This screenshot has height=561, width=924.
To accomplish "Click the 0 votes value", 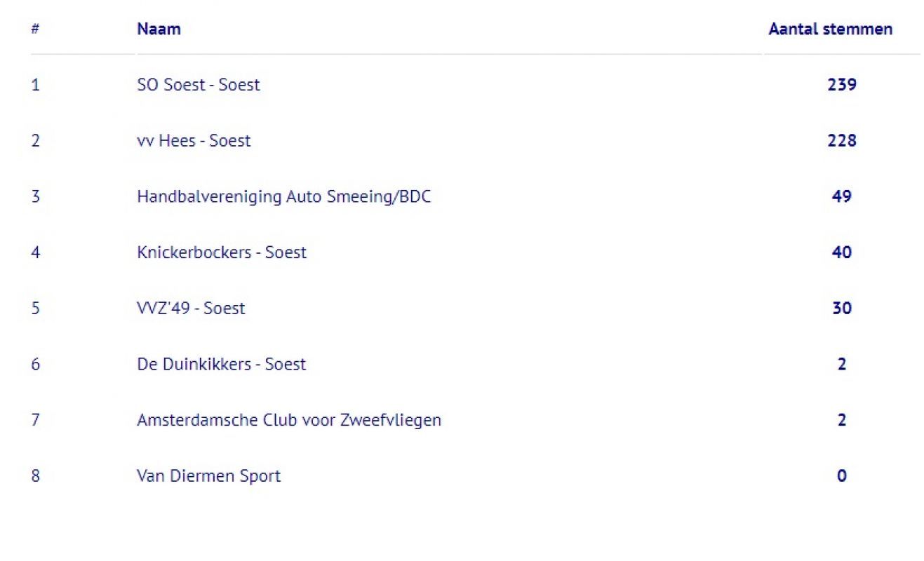I will click(842, 476).
